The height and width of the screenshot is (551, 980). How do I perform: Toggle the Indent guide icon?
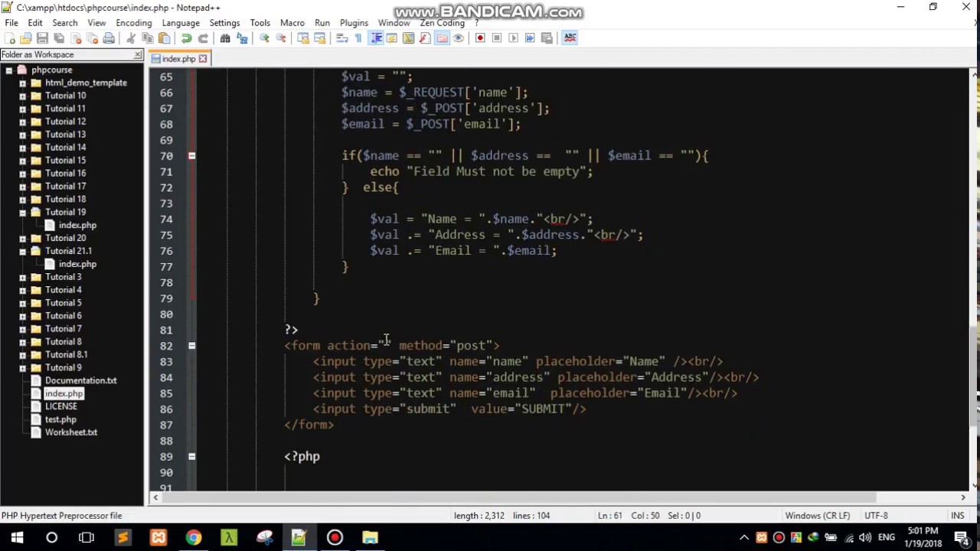[x=375, y=38]
